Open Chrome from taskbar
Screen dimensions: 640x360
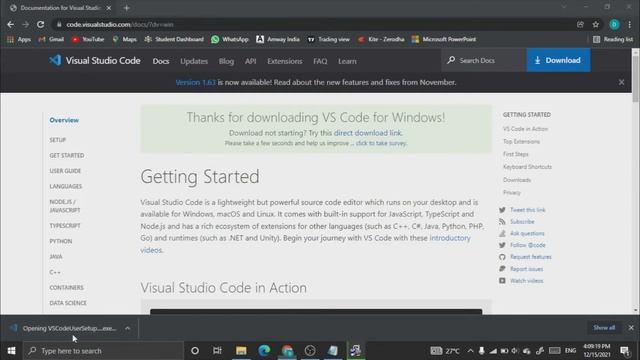click(287, 351)
